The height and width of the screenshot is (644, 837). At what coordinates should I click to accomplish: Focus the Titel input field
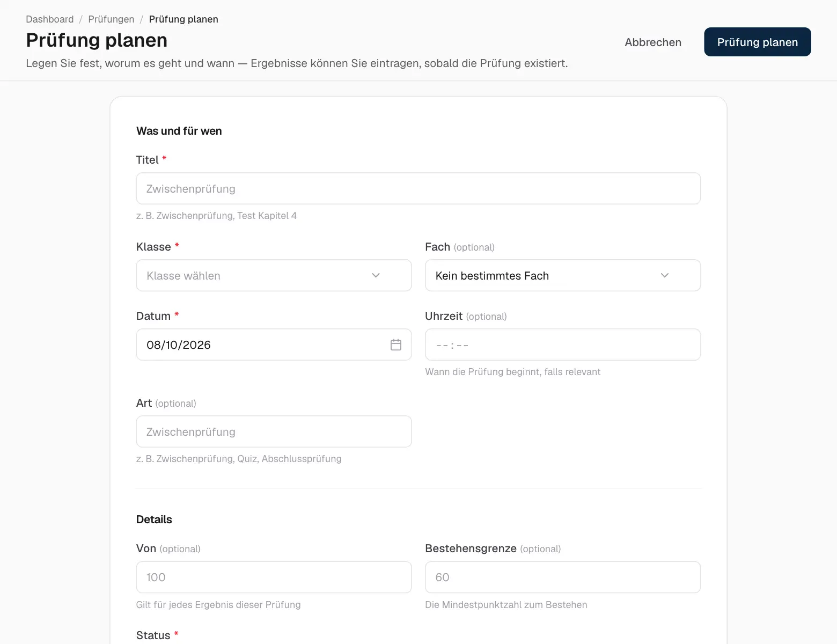(418, 188)
